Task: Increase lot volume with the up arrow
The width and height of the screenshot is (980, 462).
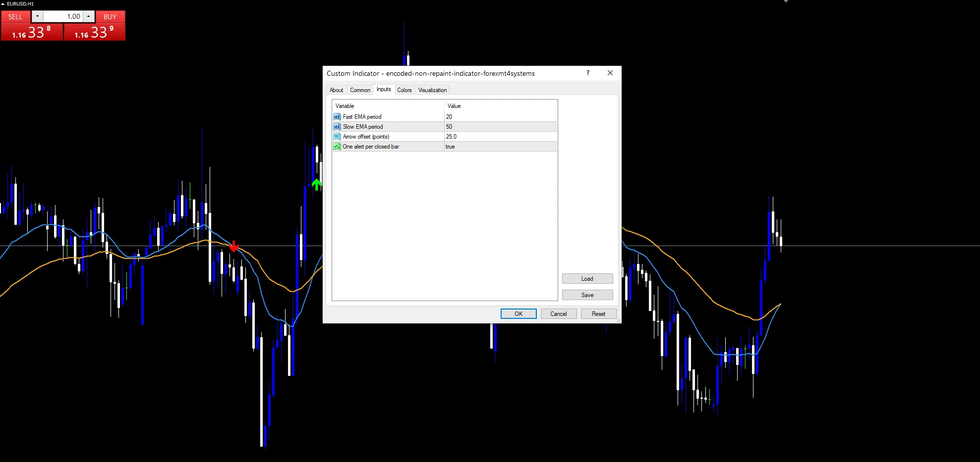Action: coord(89,17)
